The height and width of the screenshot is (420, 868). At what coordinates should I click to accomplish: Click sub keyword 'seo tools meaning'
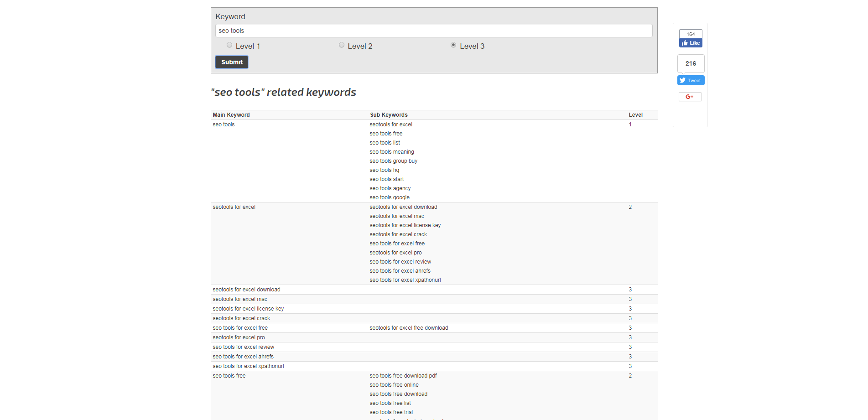[392, 152]
